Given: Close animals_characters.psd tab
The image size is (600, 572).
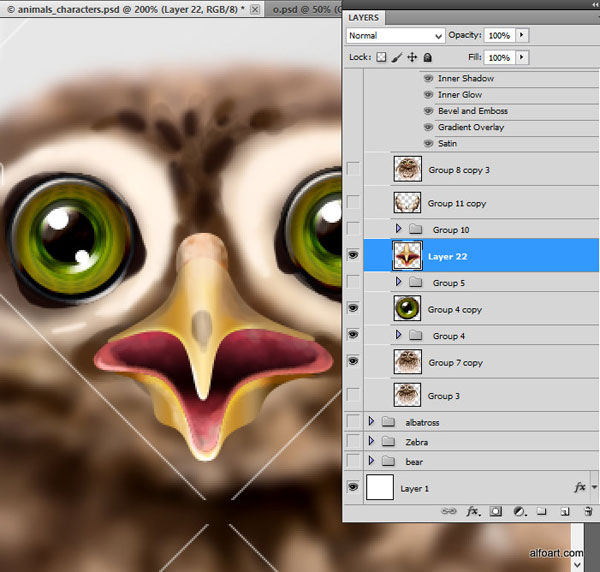Looking at the screenshot, I should [255, 10].
